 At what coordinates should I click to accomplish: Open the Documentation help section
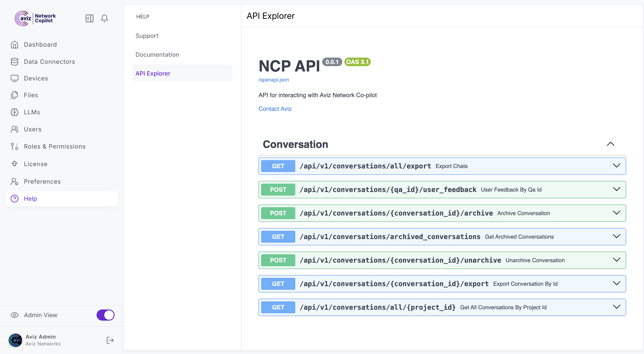(x=157, y=55)
